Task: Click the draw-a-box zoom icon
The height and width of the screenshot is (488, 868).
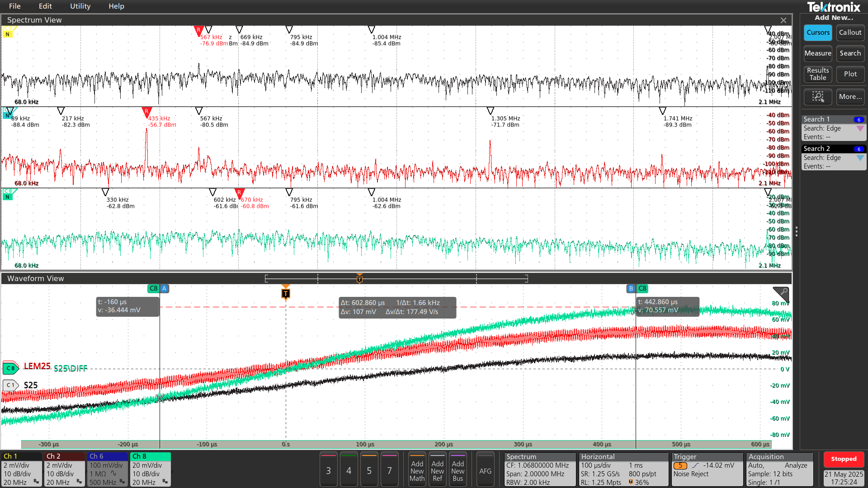Action: [817, 97]
